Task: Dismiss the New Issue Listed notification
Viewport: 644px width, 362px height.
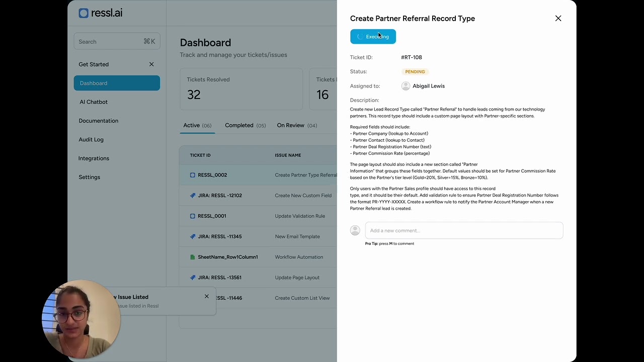Action: click(x=206, y=296)
